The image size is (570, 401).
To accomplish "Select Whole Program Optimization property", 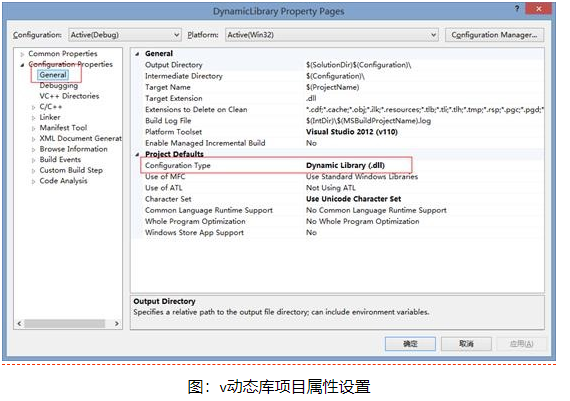I will pyautogui.click(x=195, y=222).
